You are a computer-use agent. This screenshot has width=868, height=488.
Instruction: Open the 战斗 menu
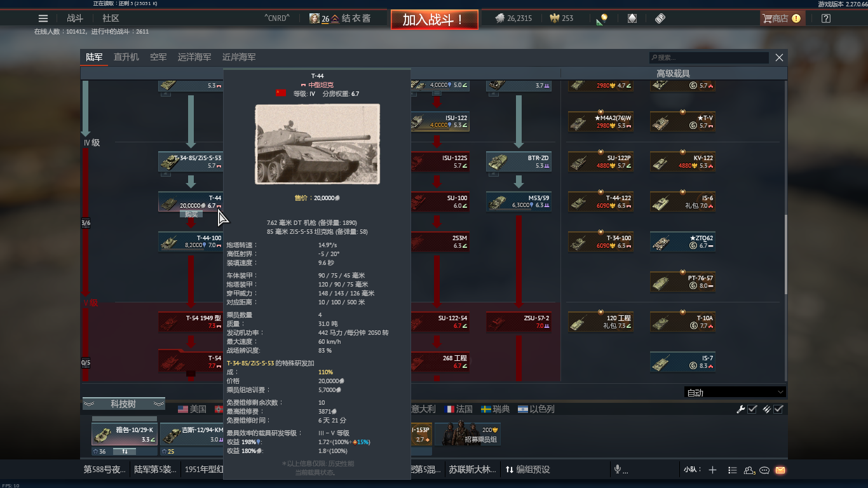click(75, 18)
